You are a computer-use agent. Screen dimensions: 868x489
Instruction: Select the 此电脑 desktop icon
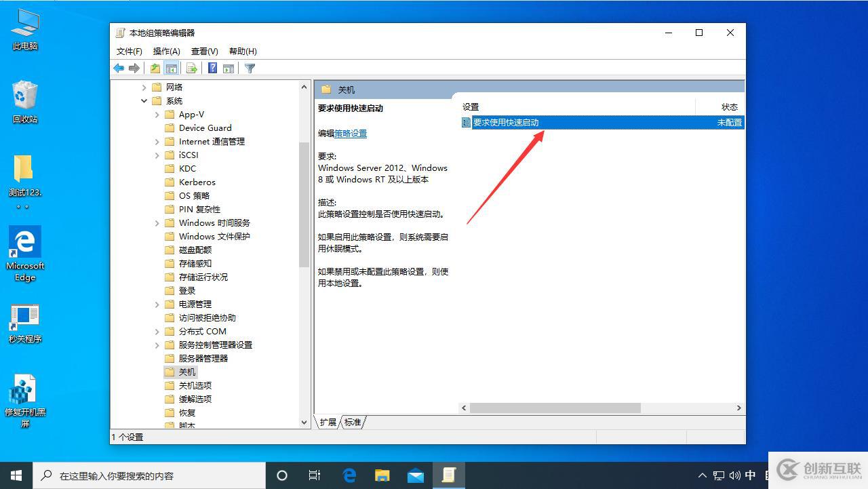(x=25, y=30)
